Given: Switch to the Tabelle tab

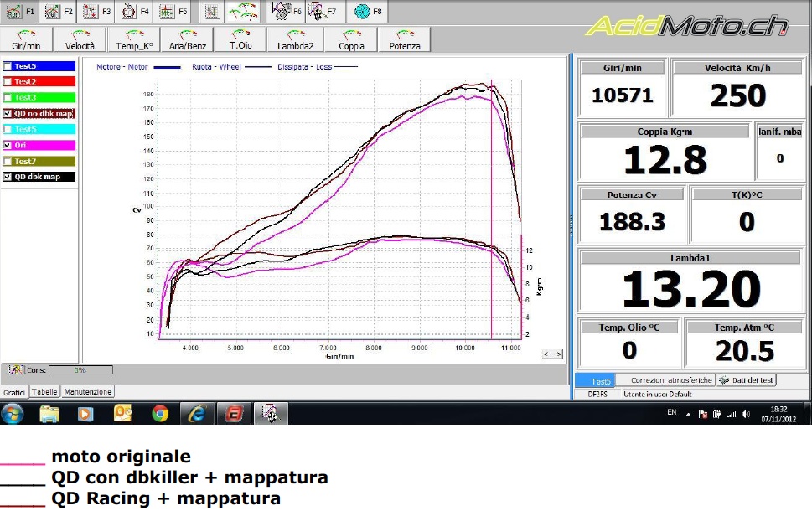Looking at the screenshot, I should pyautogui.click(x=44, y=392).
